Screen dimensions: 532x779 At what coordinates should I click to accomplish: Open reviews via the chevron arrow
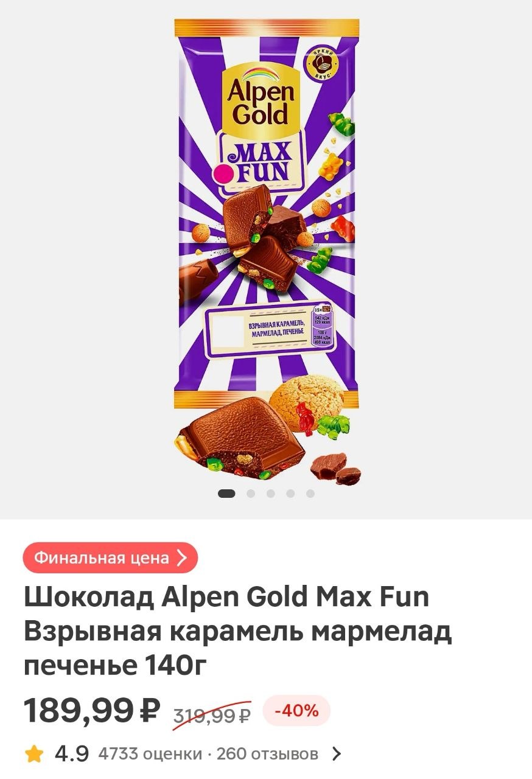point(336,755)
